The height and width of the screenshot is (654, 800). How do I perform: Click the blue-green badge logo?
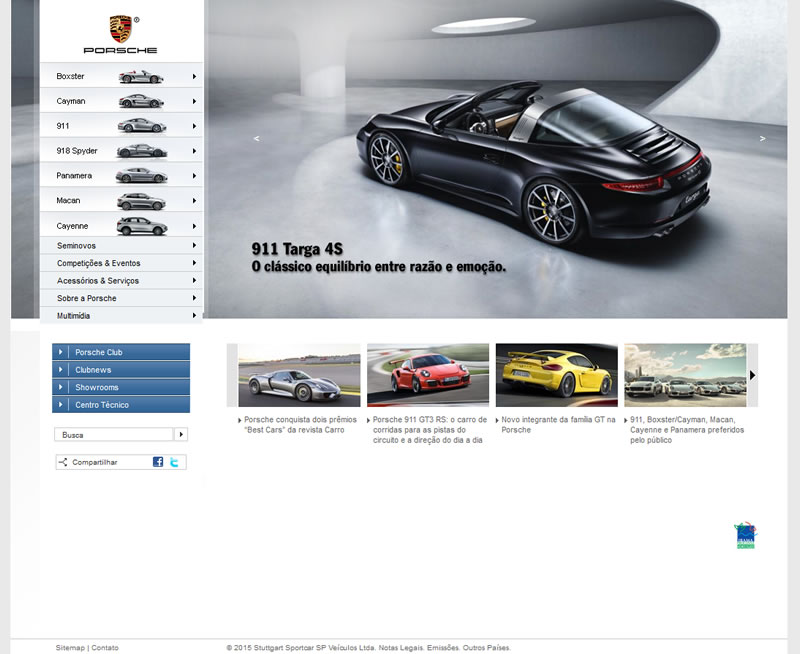[745, 536]
